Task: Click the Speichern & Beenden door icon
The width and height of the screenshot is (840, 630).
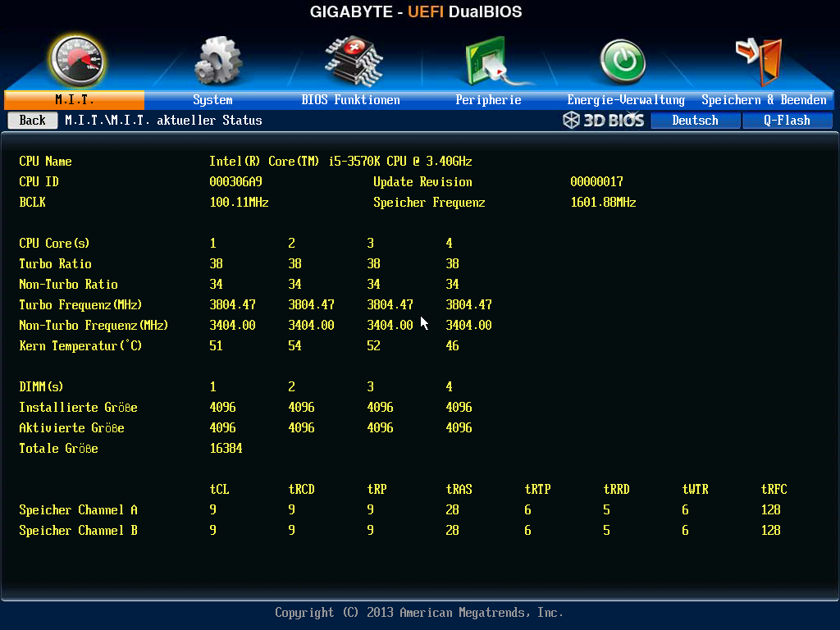Action: [x=759, y=61]
